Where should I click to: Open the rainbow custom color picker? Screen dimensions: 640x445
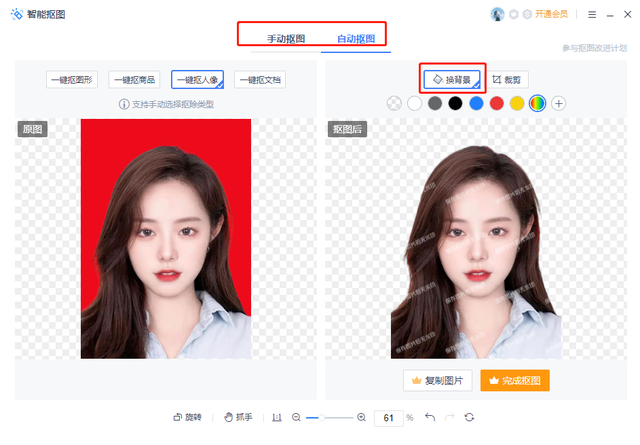[538, 103]
